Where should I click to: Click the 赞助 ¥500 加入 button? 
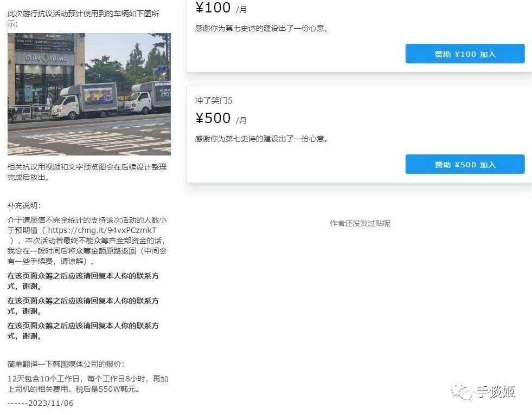pos(465,165)
